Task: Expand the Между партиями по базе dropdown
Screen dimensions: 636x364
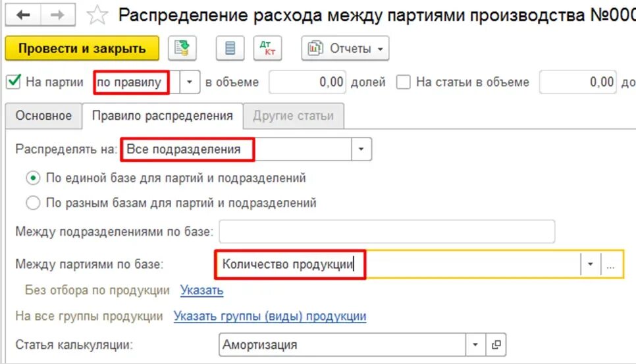Action: [591, 265]
